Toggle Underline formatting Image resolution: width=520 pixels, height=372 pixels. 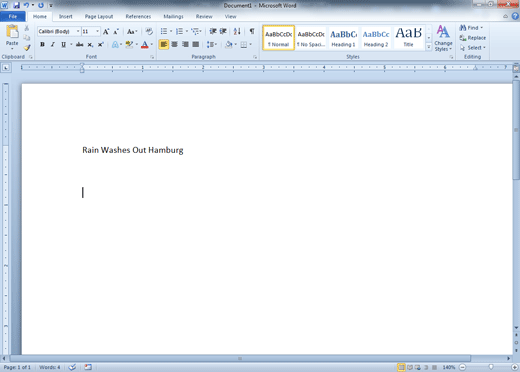63,44
